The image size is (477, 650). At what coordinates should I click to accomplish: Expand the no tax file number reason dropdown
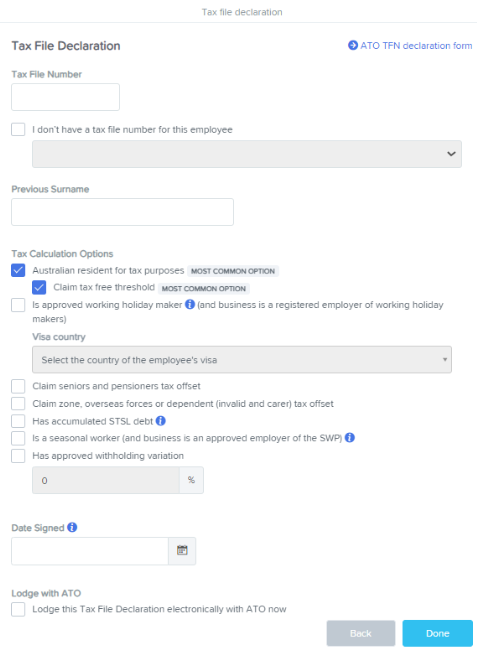[247, 154]
